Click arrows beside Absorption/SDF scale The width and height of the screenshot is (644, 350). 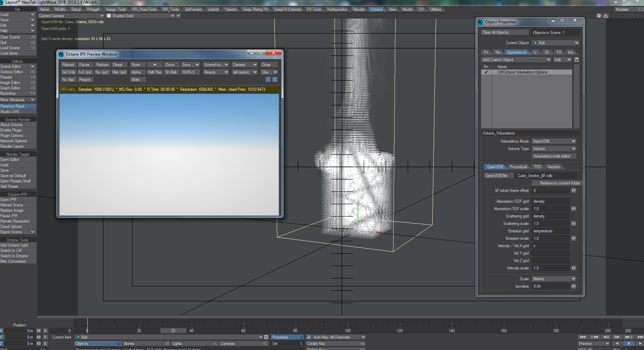(x=573, y=209)
